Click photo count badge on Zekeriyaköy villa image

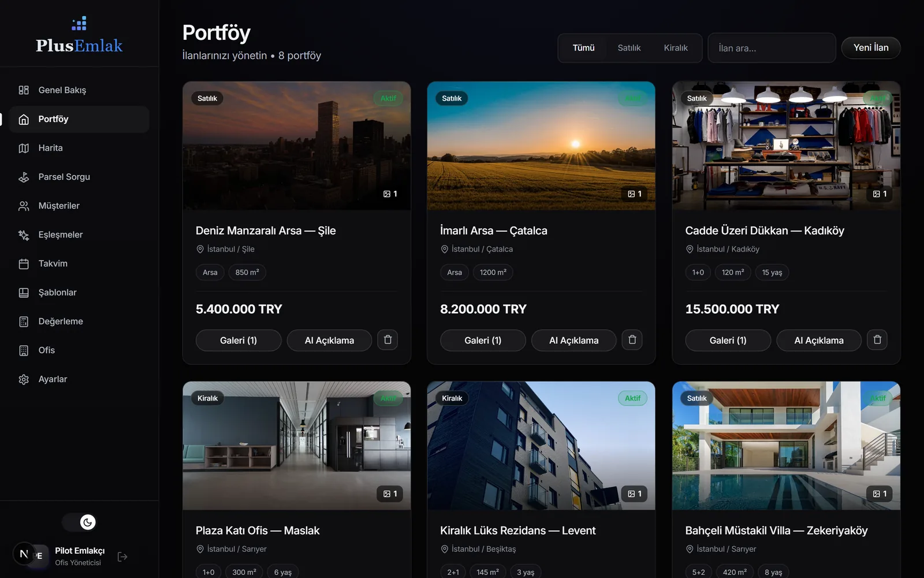pyautogui.click(x=880, y=494)
